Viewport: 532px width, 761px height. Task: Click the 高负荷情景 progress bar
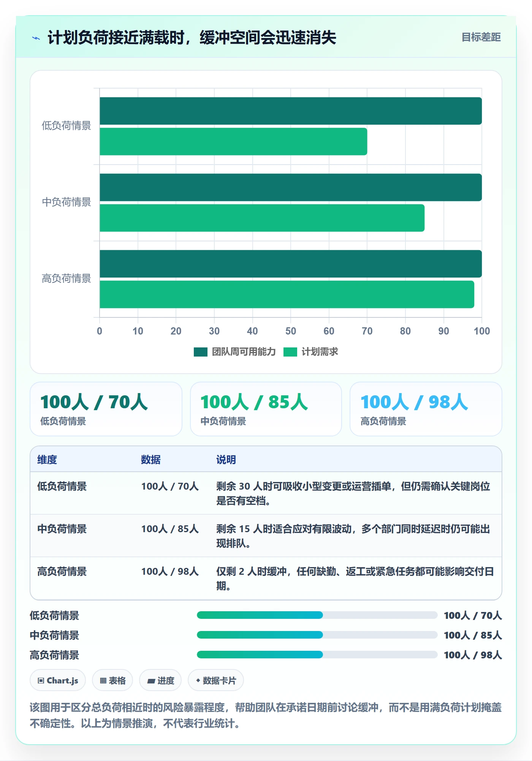click(317, 655)
